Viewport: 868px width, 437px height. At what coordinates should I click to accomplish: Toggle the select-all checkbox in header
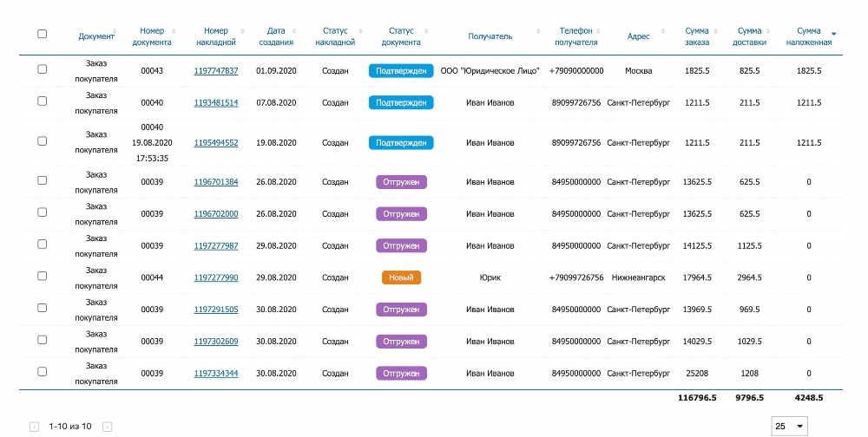(42, 34)
